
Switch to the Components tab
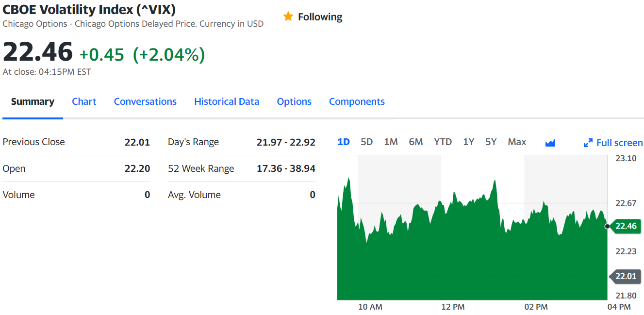[x=357, y=101]
